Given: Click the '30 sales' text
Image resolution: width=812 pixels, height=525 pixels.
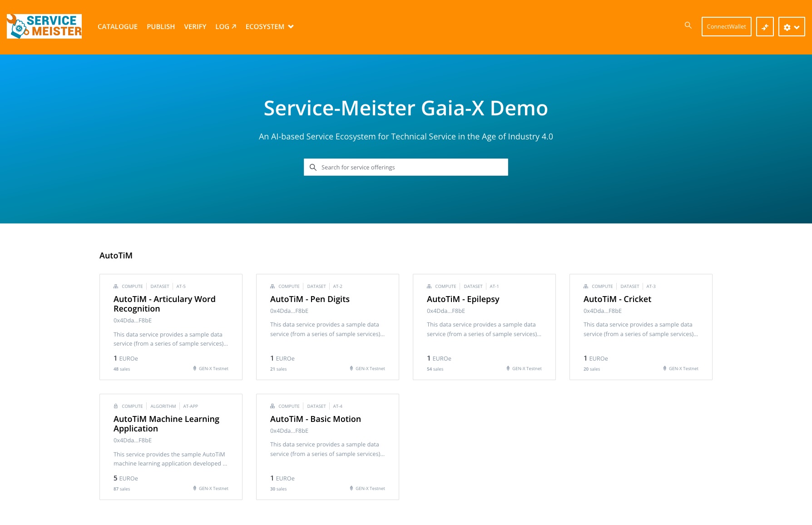Looking at the screenshot, I should pos(278,489).
